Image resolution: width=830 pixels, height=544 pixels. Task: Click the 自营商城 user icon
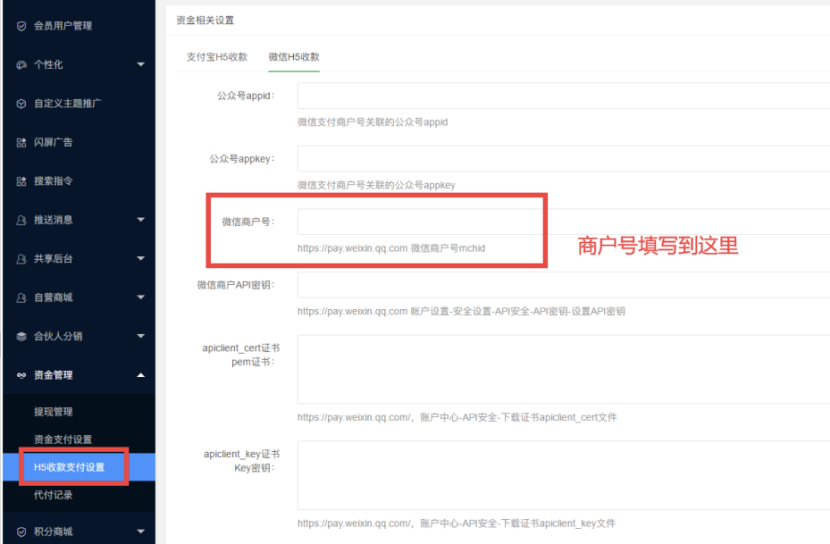click(x=21, y=298)
